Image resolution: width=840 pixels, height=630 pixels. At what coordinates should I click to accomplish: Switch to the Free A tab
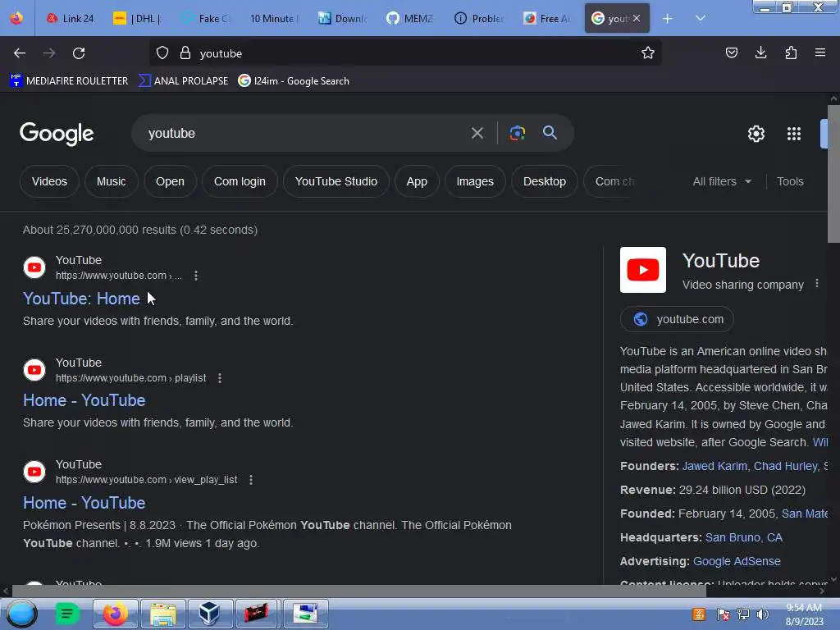coord(546,19)
